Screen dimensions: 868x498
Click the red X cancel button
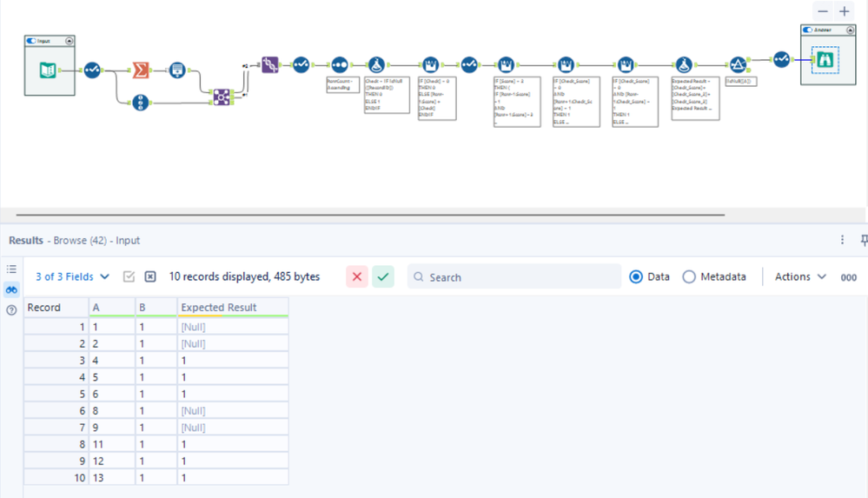357,276
